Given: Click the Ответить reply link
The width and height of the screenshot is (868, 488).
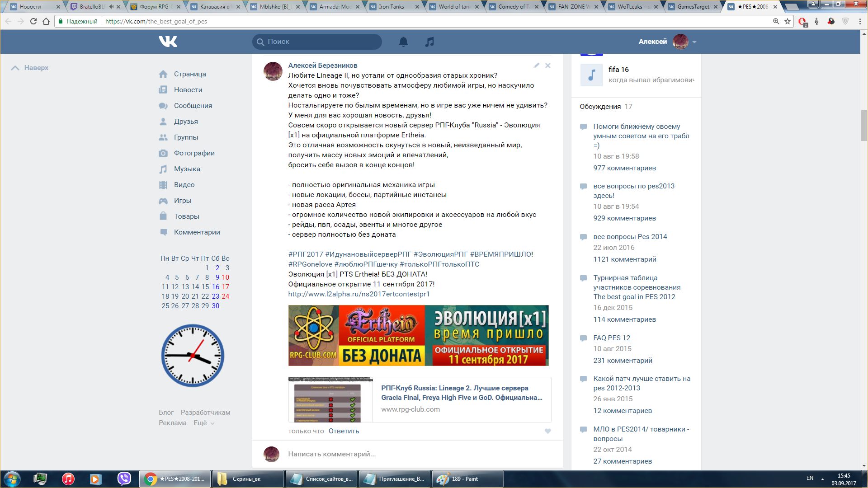Looking at the screenshot, I should [x=344, y=431].
